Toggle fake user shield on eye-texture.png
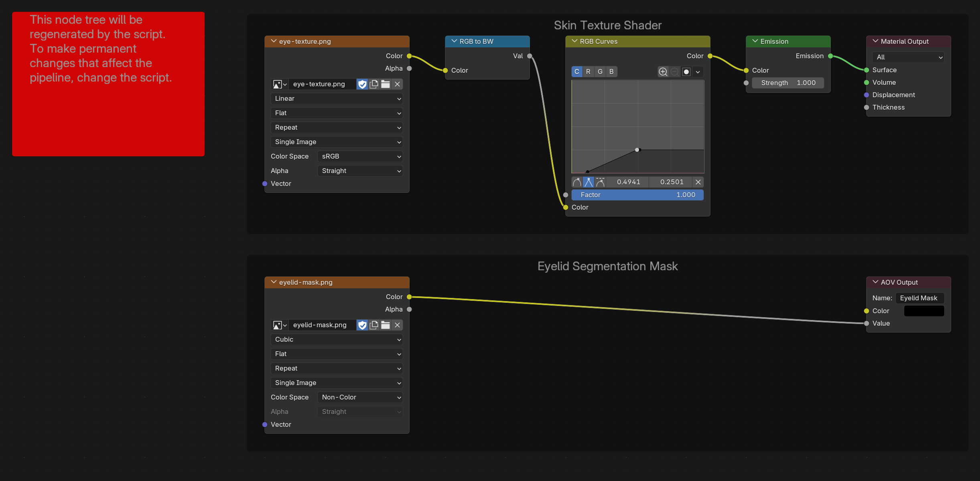 click(362, 84)
